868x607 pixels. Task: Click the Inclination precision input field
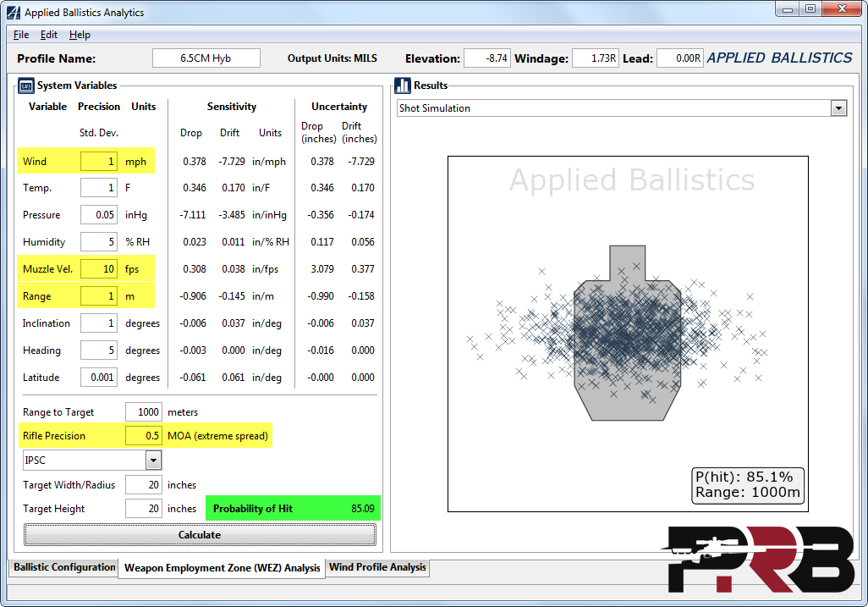(98, 323)
